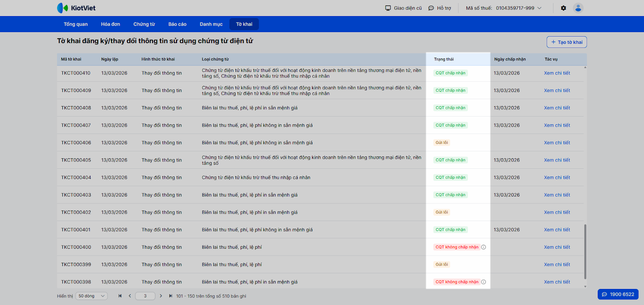The width and height of the screenshot is (644, 305).
Task: View details of TKCT000410
Action: (x=557, y=73)
